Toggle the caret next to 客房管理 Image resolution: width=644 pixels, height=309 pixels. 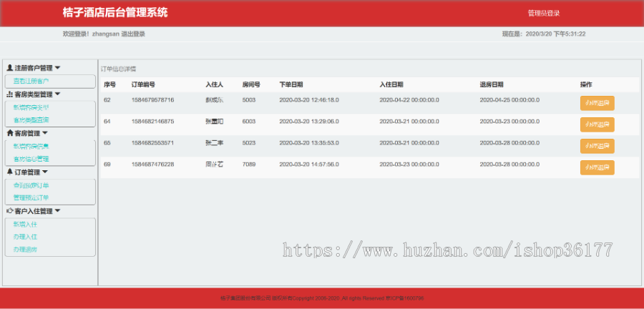click(x=45, y=133)
